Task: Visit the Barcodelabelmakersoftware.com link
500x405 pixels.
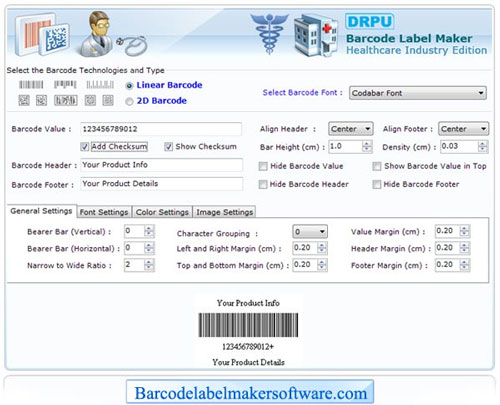Action: coord(250,393)
